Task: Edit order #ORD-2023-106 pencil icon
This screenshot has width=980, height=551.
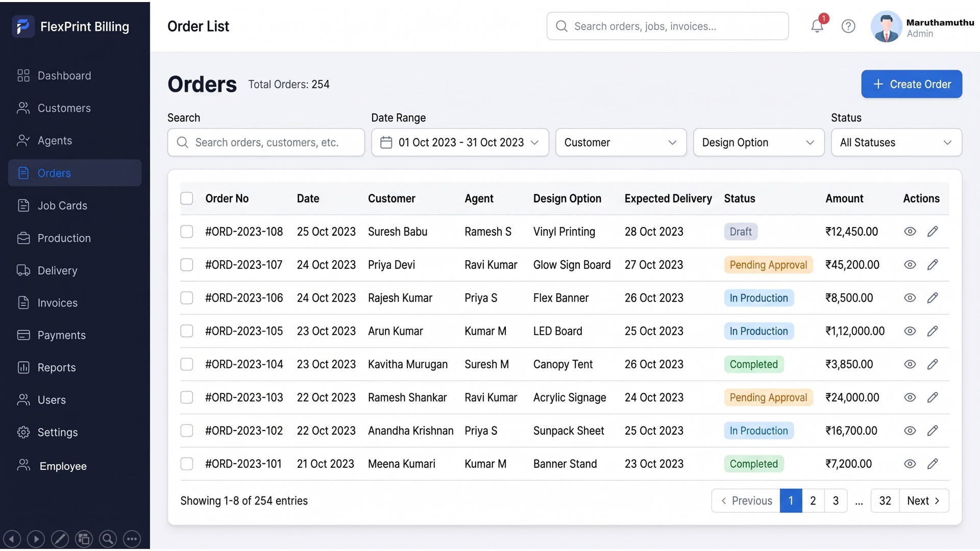Action: [x=933, y=298]
